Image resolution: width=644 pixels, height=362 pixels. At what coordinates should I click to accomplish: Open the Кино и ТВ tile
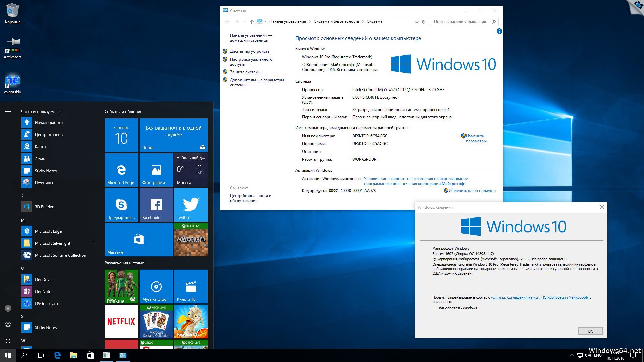click(x=191, y=287)
